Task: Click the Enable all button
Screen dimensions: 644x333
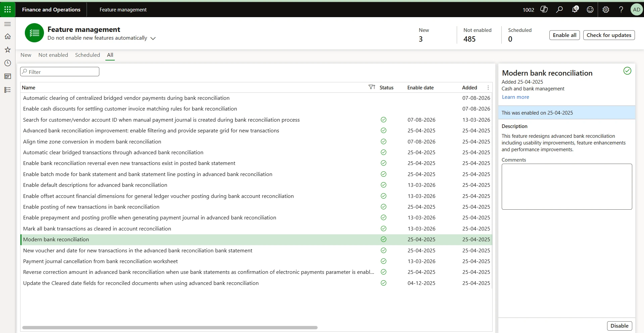Action: click(x=564, y=35)
